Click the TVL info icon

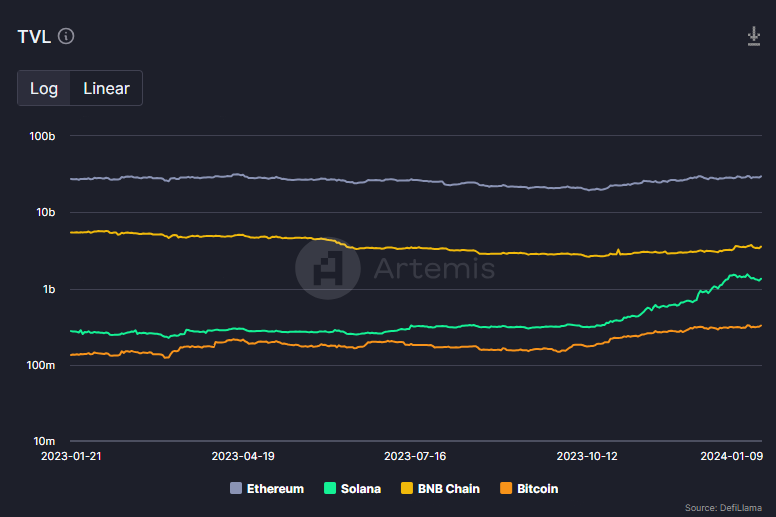(66, 36)
